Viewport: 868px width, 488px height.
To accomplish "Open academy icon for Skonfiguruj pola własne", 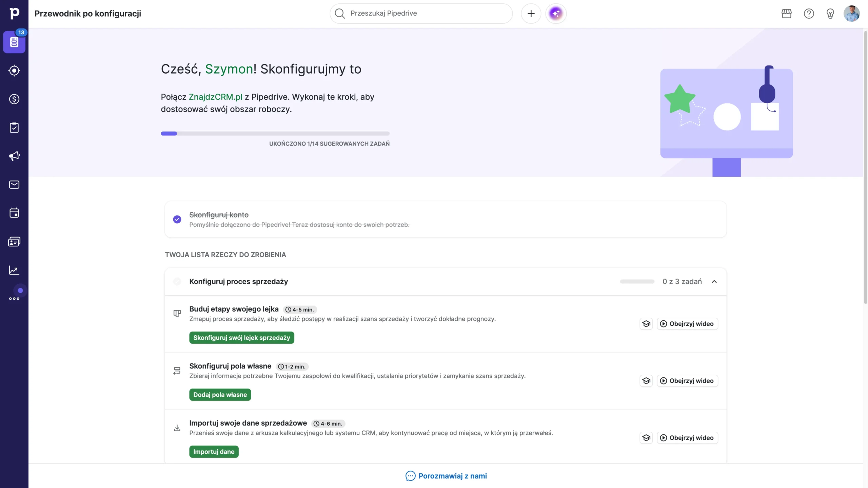I will click(x=646, y=381).
